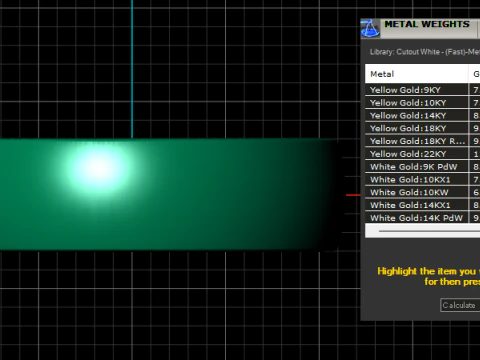Select the METAL WEIGHTS tab title
The image size is (480, 360).
pyautogui.click(x=427, y=24)
